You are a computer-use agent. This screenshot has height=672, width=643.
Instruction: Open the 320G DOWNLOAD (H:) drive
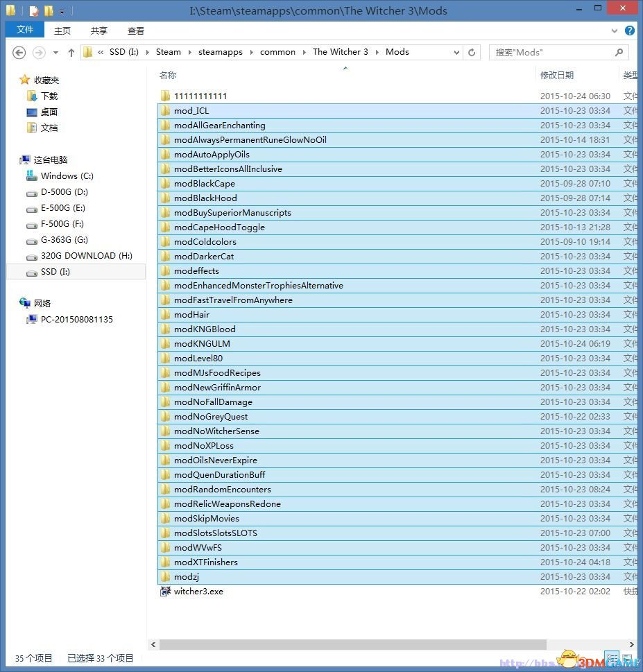tap(86, 255)
